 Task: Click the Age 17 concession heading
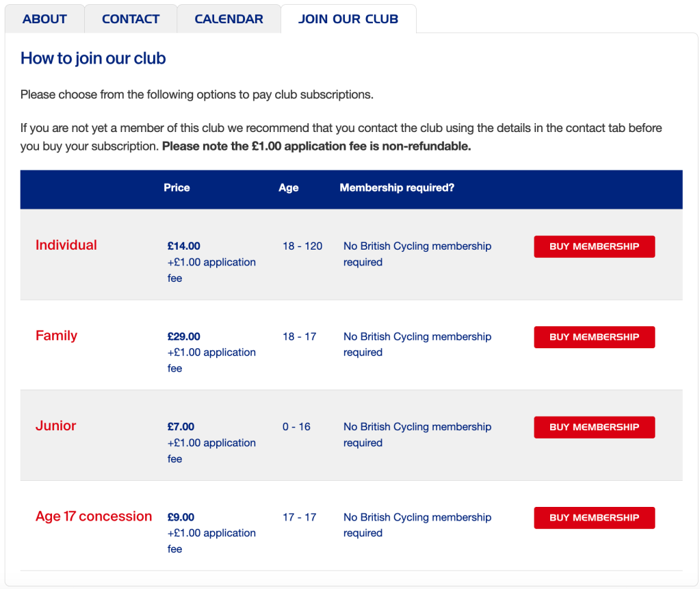tap(94, 516)
